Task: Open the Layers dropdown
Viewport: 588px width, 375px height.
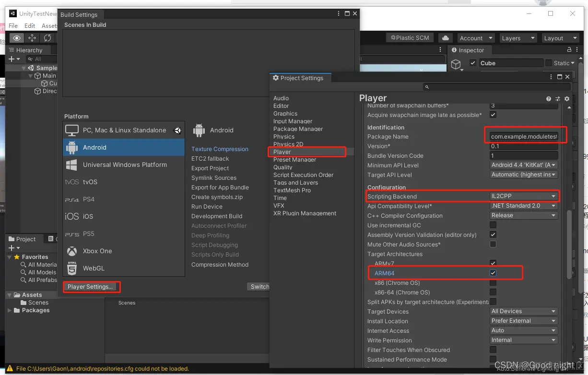Action: 518,38
